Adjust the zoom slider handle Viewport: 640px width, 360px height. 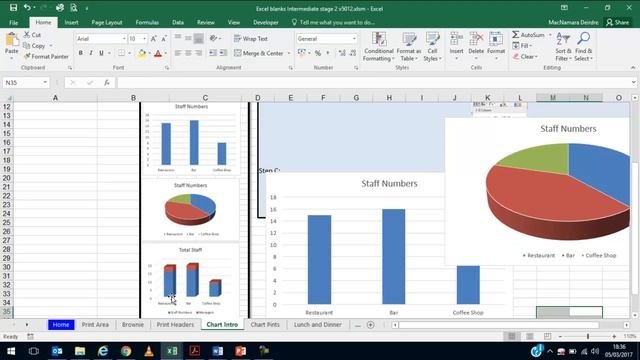[x=588, y=336]
